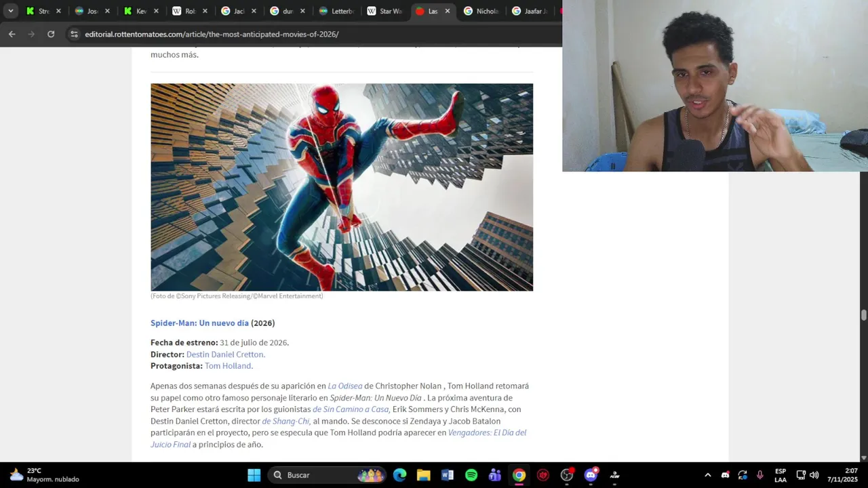Click the webcam overlay video

coord(715,85)
